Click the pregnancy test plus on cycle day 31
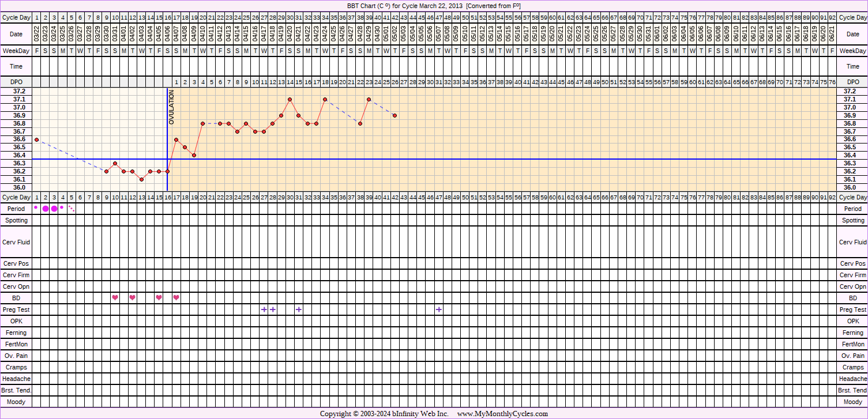This screenshot has width=868, height=419. click(x=299, y=309)
